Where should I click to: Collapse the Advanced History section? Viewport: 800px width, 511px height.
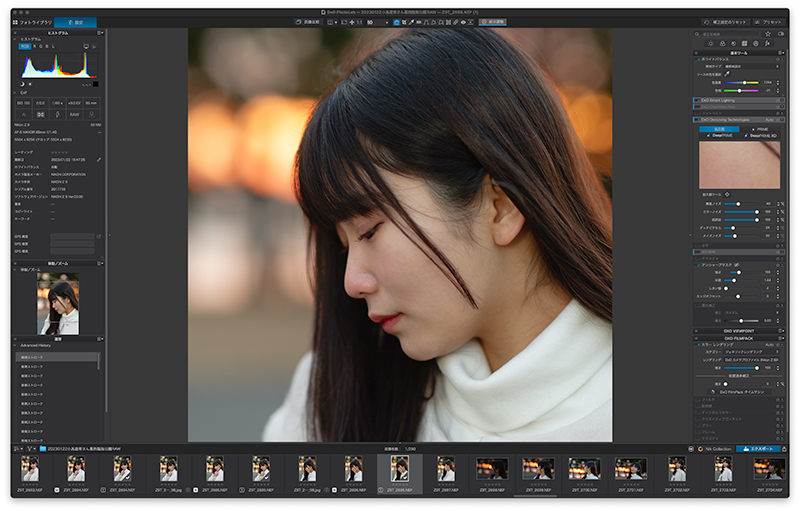point(15,345)
